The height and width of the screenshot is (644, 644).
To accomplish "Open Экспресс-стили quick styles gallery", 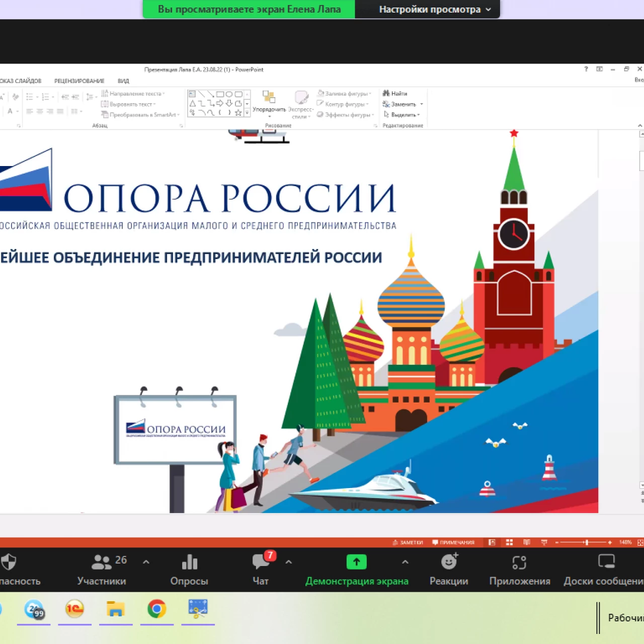I will click(301, 104).
